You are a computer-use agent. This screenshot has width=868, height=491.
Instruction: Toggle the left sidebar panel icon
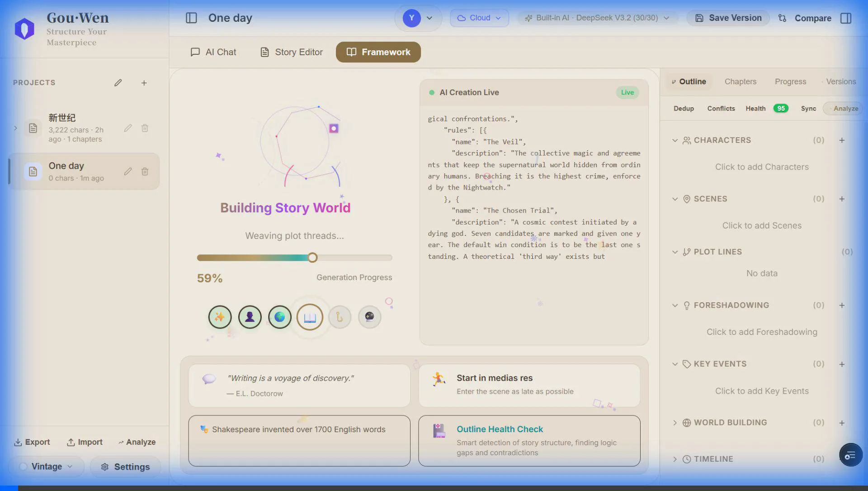(x=191, y=18)
